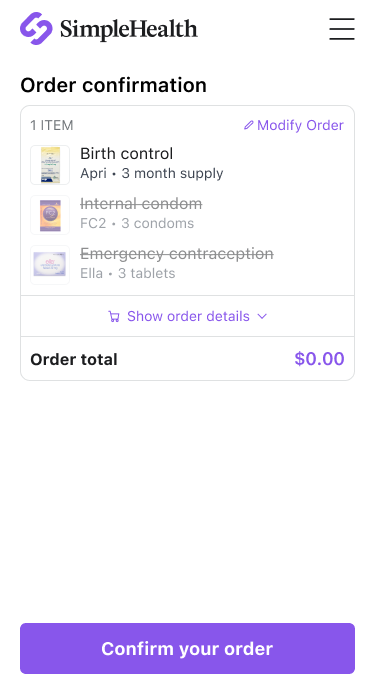
Task: Select the crossed-out Emergency contraception item
Action: (x=177, y=254)
